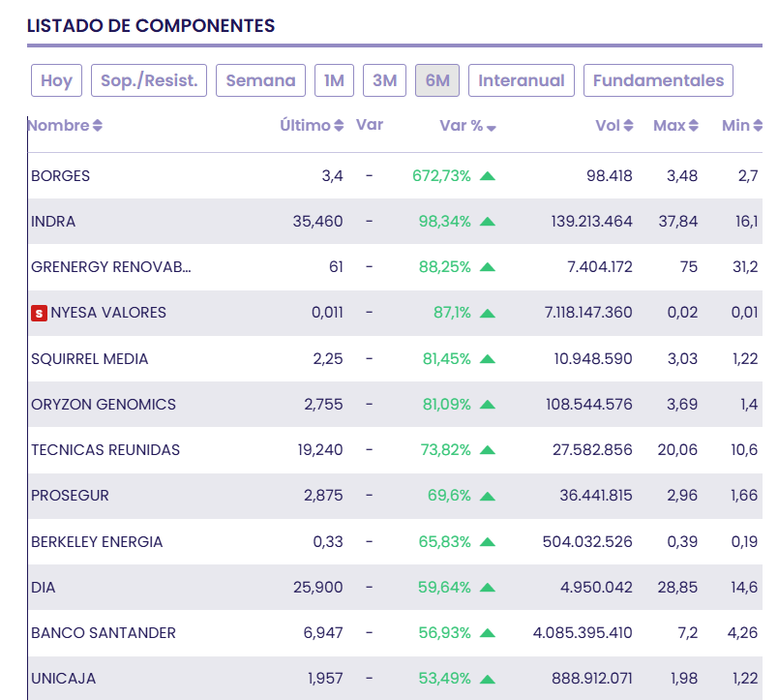Select the 25,900 last price for DIA
Screen dimensions: 778x700
(318, 588)
